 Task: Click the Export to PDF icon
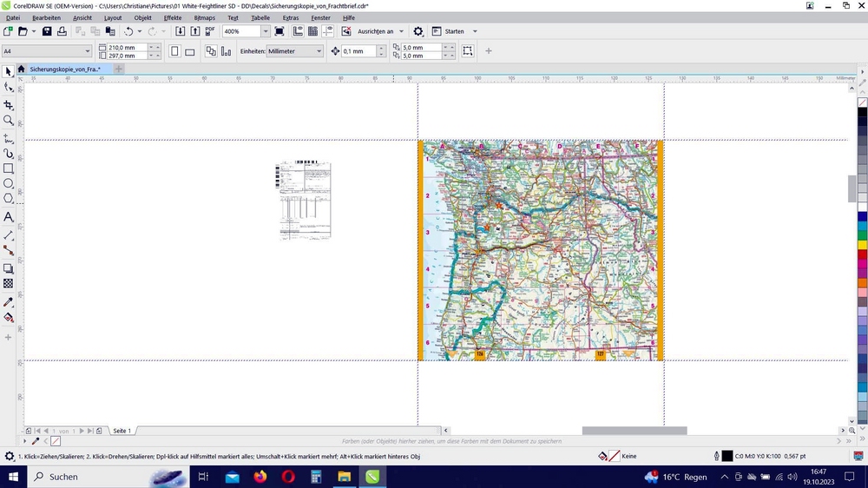[209, 31]
